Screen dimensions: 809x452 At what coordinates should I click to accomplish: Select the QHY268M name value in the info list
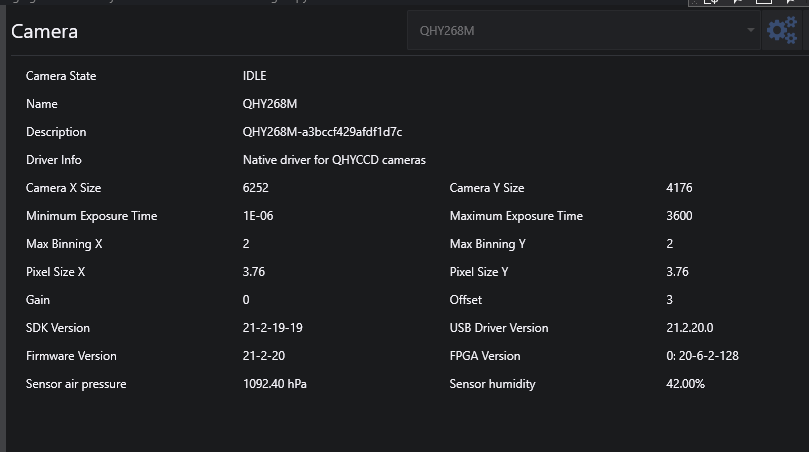coord(270,104)
